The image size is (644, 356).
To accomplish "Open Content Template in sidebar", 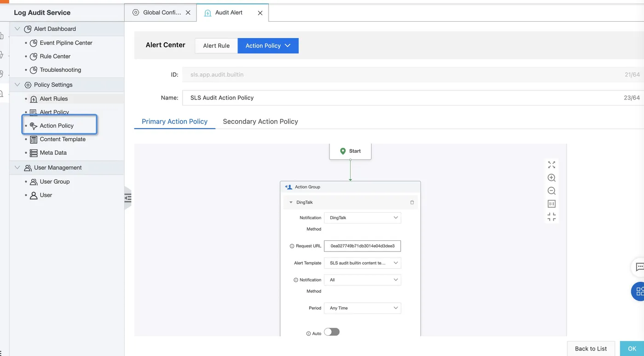I will tap(63, 139).
